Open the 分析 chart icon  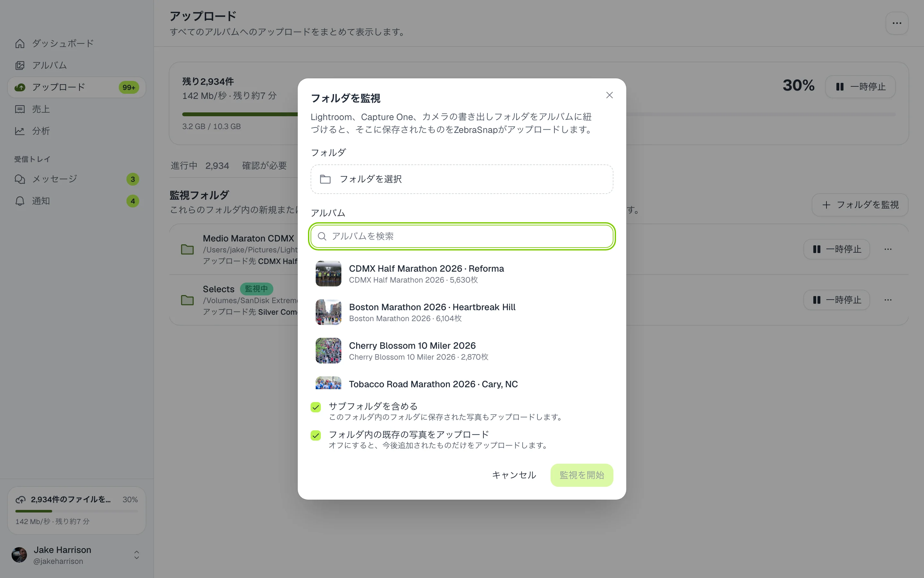(x=20, y=131)
